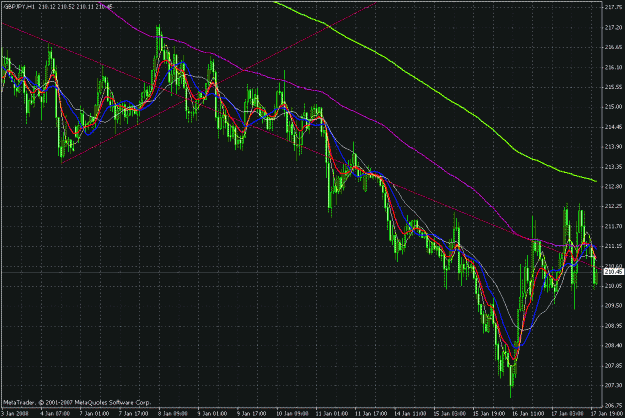Viewport: 625px width, 418px height.
Task: Click the 17 Jan 03:00 time label
Action: (x=568, y=414)
